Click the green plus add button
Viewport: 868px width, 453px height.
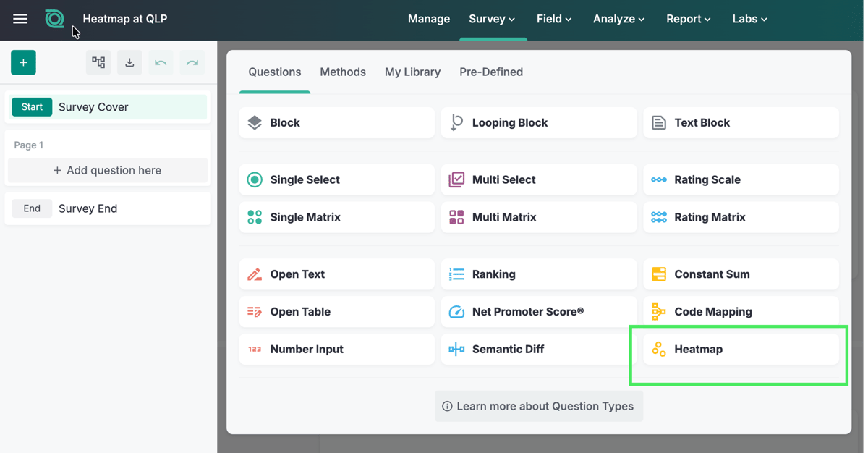point(23,63)
